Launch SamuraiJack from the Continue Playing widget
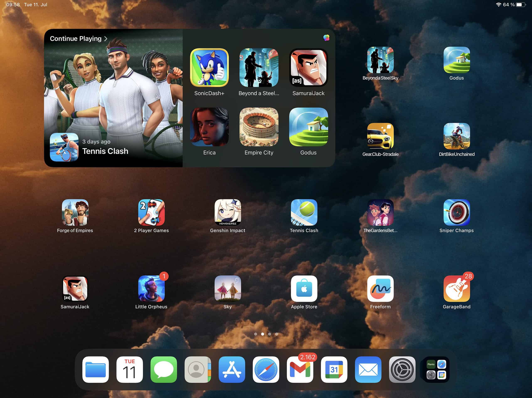 (308, 67)
